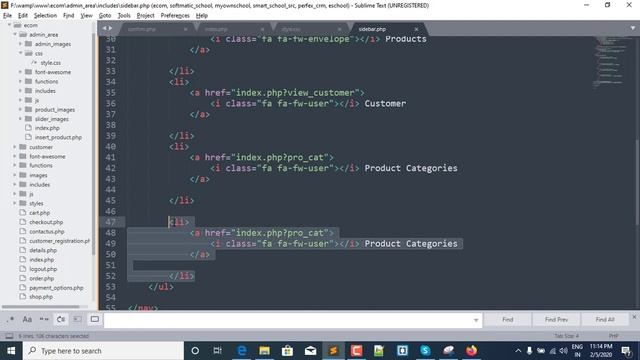Open details.php in the sidebar

coord(43,250)
